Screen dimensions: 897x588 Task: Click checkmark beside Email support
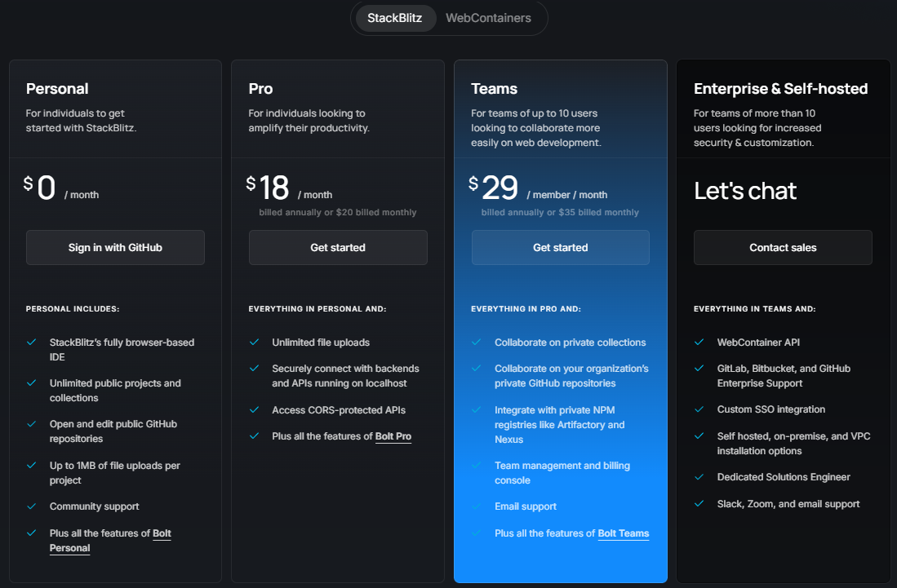tap(477, 506)
